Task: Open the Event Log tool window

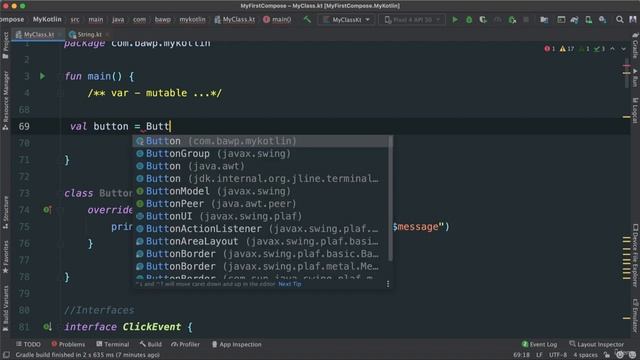Action: 540,344
